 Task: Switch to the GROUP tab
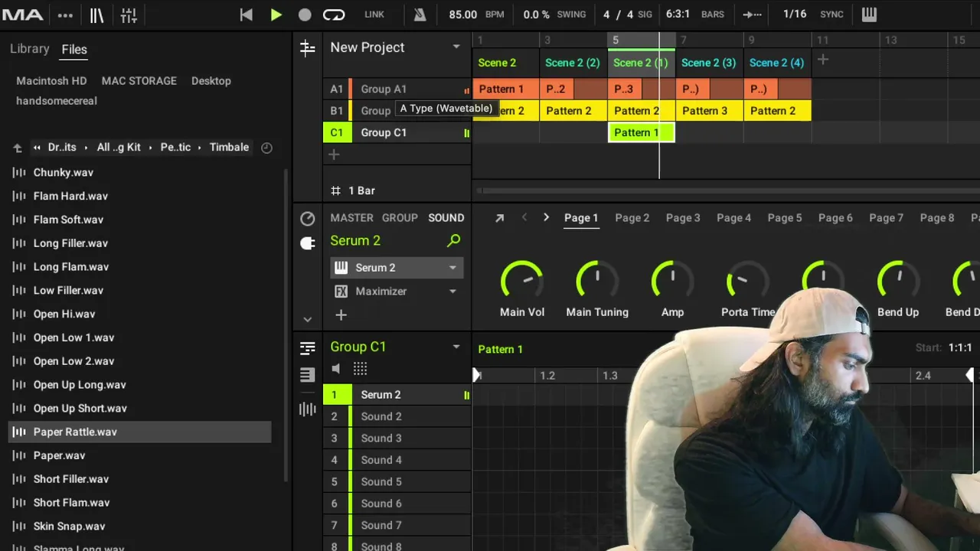(400, 217)
